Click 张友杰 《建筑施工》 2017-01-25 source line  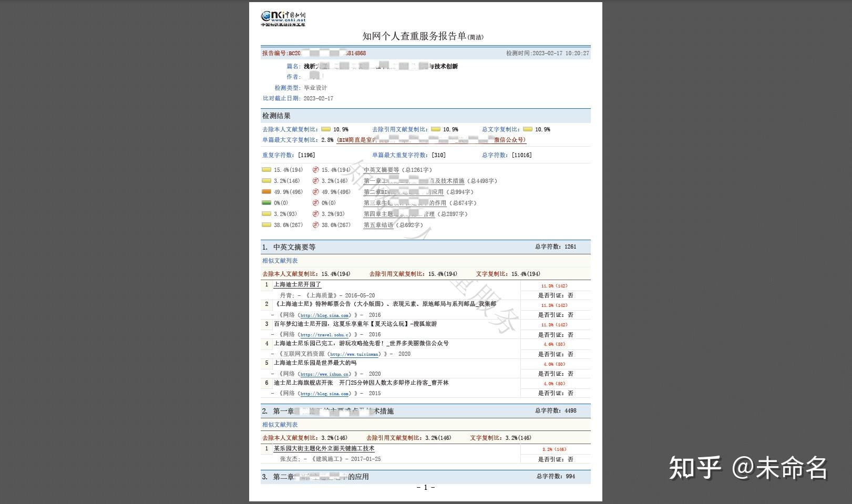[x=331, y=459]
